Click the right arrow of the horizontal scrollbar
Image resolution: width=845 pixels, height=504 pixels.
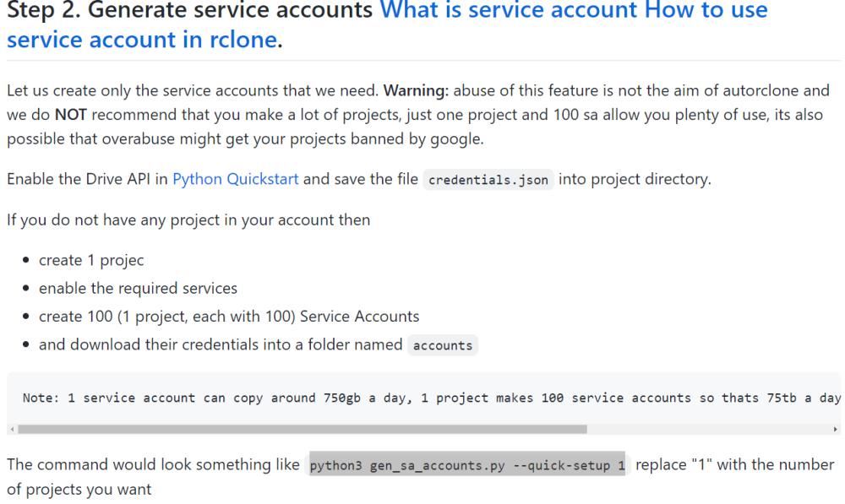(x=836, y=429)
